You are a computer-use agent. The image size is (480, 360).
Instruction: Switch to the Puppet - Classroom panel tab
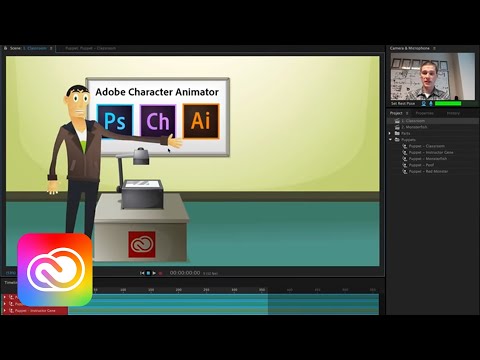(90, 48)
